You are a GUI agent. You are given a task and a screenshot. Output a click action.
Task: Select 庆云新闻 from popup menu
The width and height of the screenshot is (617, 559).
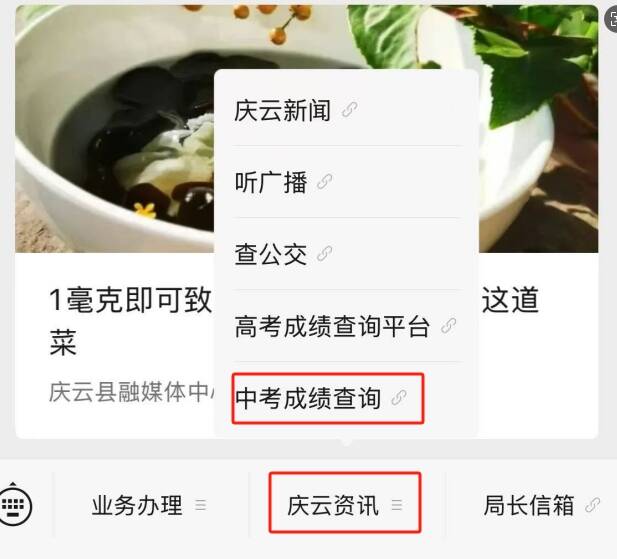coord(346,110)
